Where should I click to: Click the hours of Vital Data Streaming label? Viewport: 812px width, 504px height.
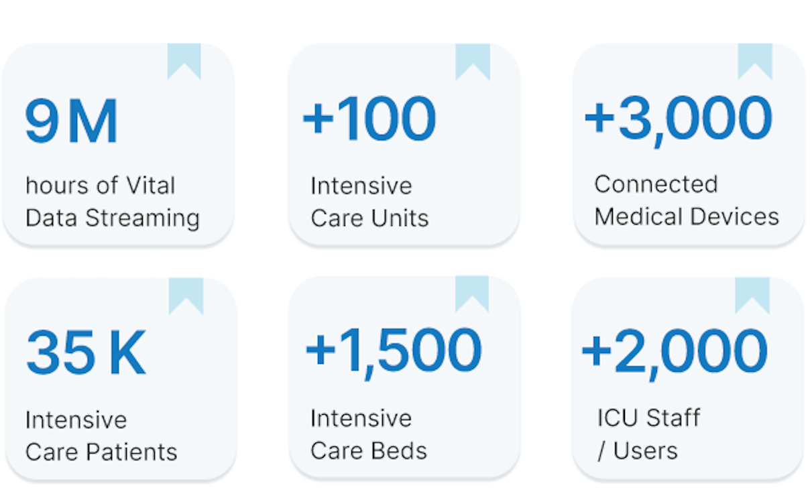pos(113,202)
